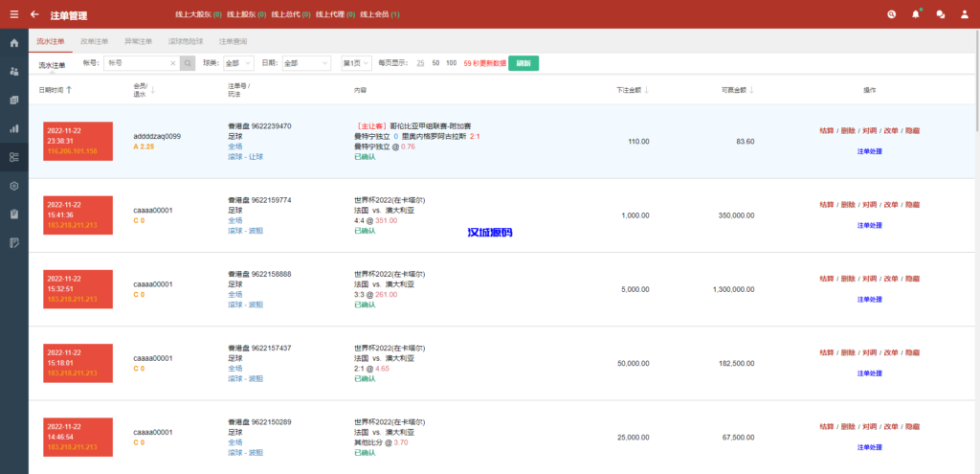Click 对调 for order 9622159774
This screenshot has width=980, height=474.
click(x=869, y=205)
